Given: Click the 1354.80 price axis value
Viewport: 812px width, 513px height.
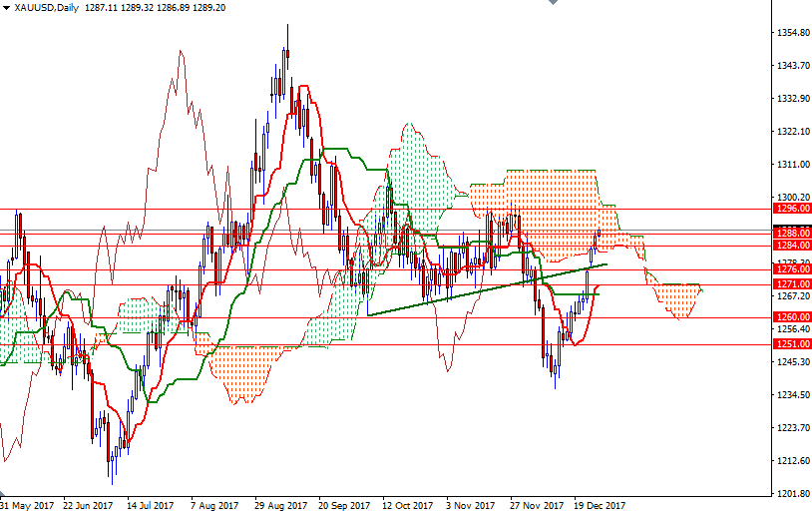Looking at the screenshot, I should (792, 33).
